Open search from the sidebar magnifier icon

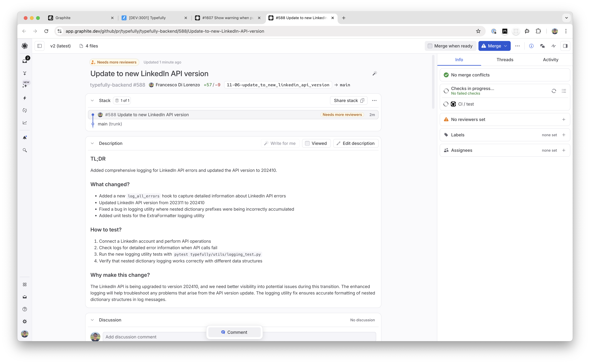click(25, 150)
